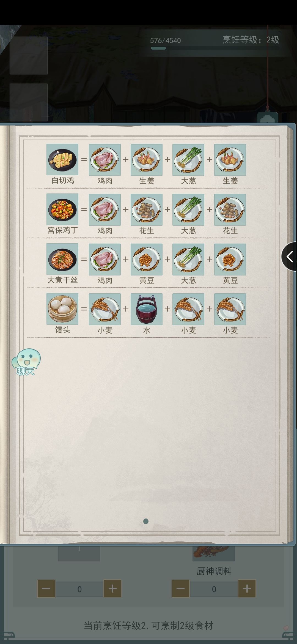This screenshot has height=644, width=297.
Task: Expand the side panel arrow on right edge
Action: (x=289, y=256)
